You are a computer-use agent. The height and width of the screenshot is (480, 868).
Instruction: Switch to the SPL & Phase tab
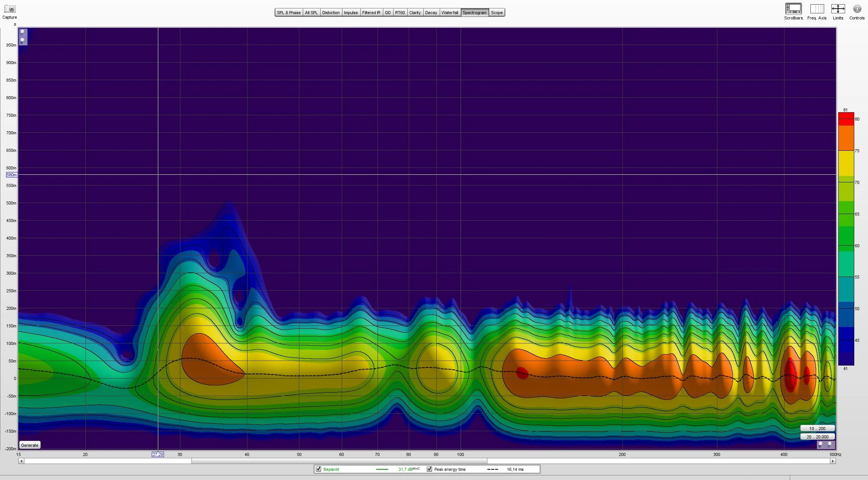point(289,13)
